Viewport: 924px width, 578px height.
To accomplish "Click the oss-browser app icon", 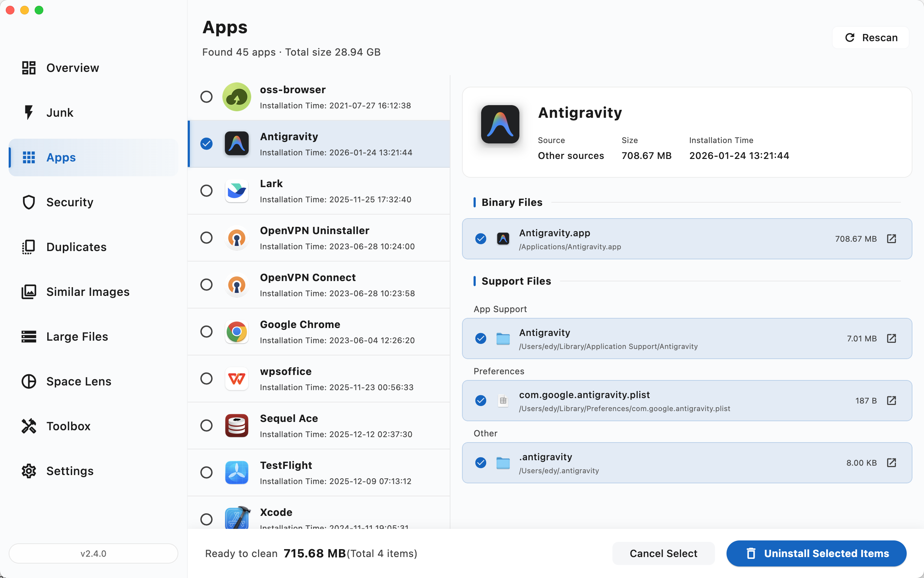I will [x=237, y=97].
